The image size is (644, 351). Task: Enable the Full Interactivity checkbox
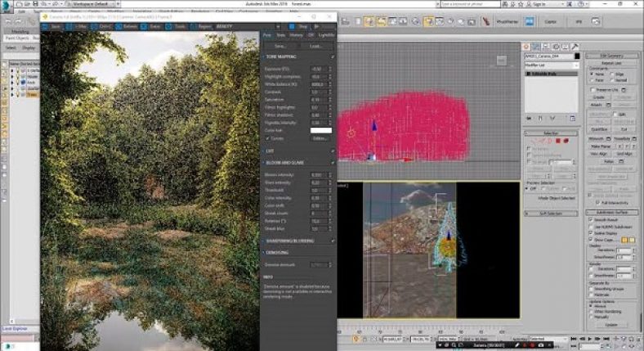597,202
